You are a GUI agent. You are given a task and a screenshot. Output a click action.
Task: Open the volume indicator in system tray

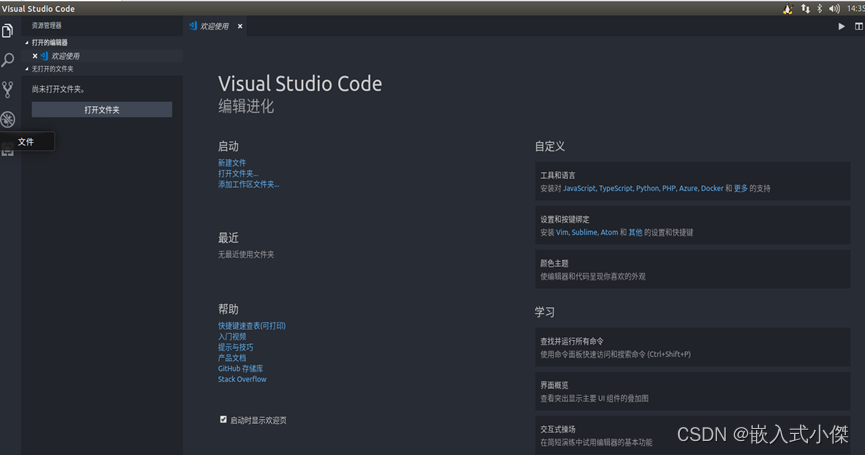[x=834, y=9]
